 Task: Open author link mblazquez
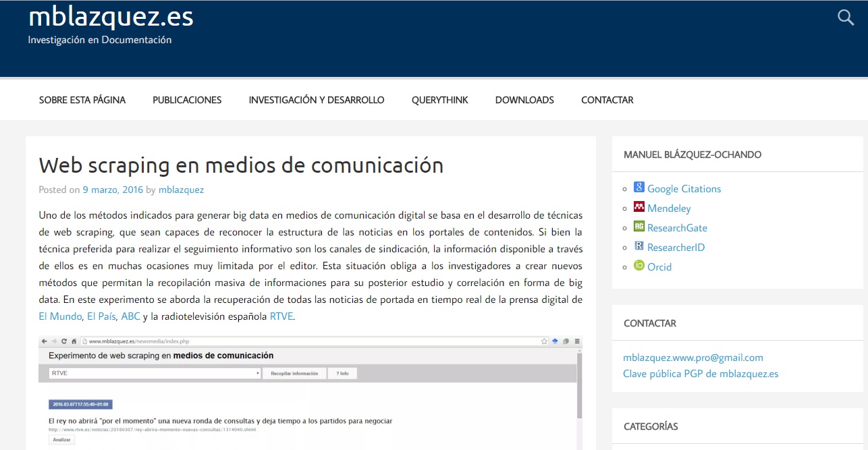[181, 190]
